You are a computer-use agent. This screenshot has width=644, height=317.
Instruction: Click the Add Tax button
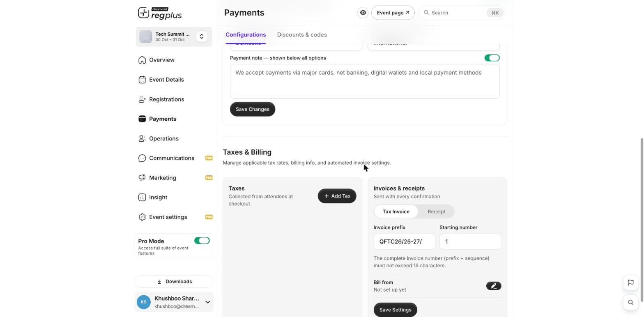(337, 196)
